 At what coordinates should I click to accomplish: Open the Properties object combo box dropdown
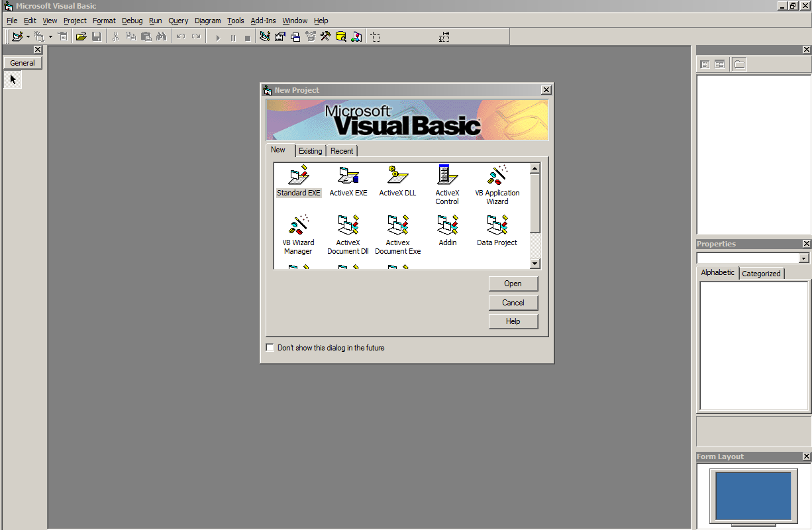[x=804, y=258]
